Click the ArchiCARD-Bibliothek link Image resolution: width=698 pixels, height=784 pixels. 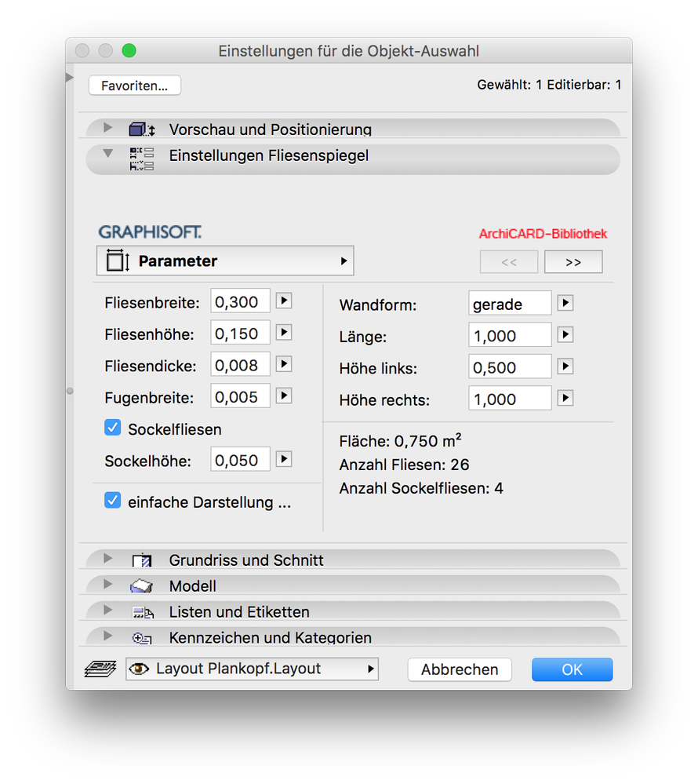coord(543,234)
